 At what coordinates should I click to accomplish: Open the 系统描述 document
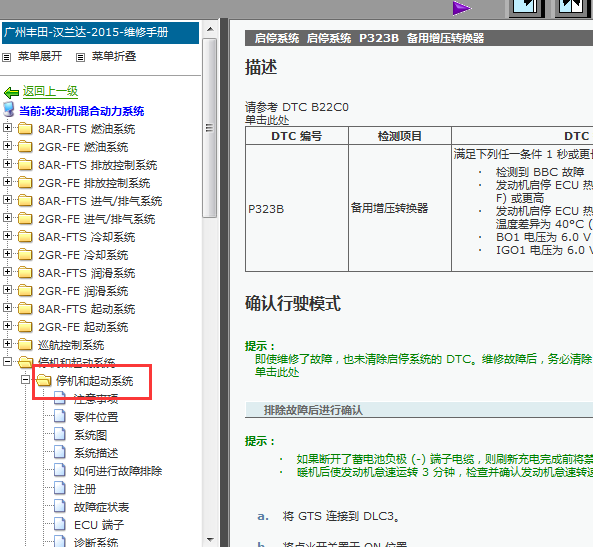click(96, 453)
